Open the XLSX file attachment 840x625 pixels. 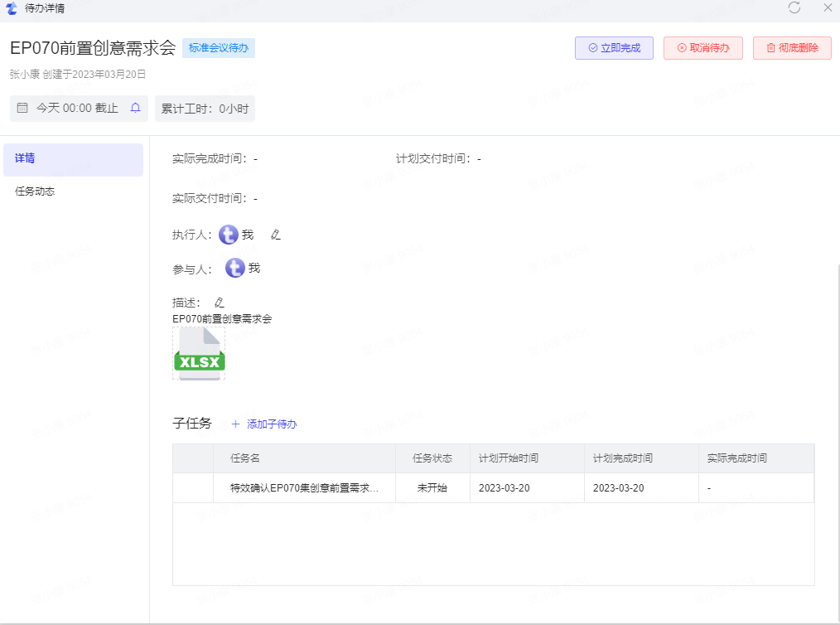click(199, 354)
